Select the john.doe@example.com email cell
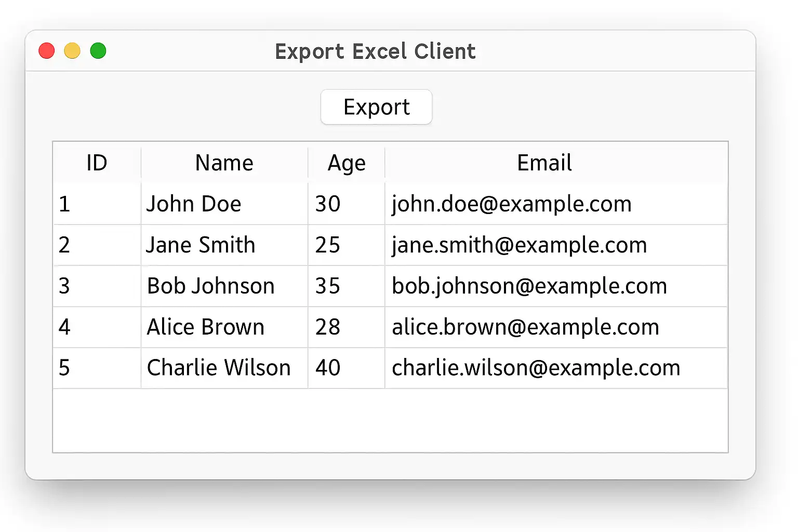Image resolution: width=798 pixels, height=532 pixels. pyautogui.click(x=511, y=204)
